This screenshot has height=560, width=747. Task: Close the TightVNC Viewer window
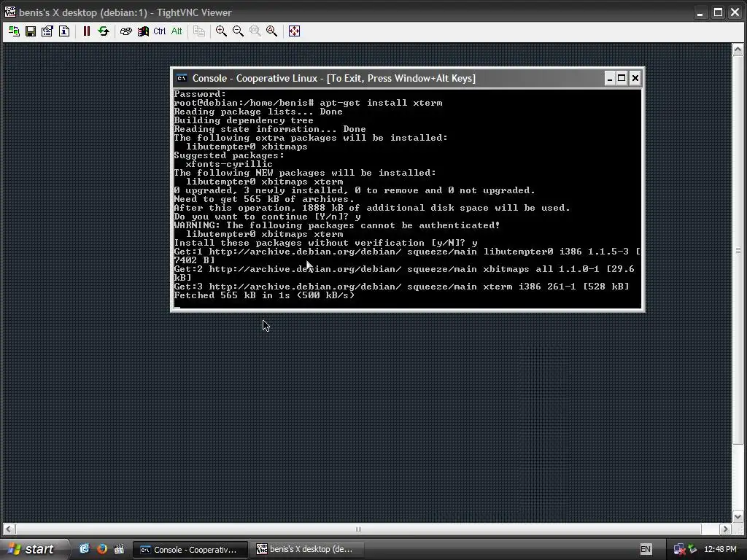tap(735, 13)
